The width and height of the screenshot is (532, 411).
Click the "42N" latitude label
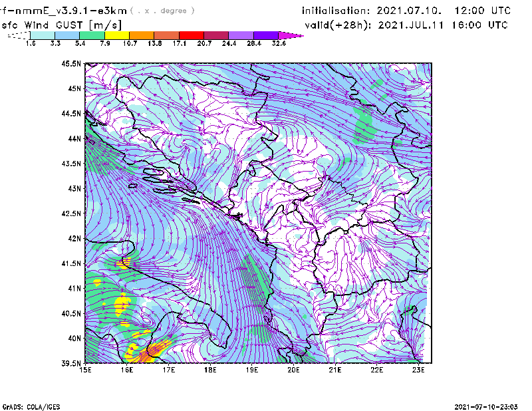74,238
